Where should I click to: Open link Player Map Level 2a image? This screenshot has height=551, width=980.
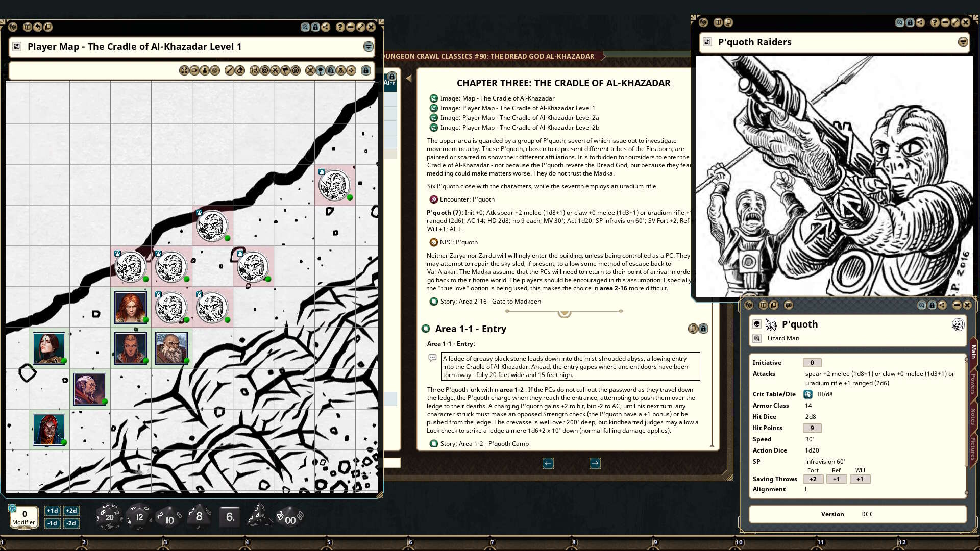click(x=514, y=118)
